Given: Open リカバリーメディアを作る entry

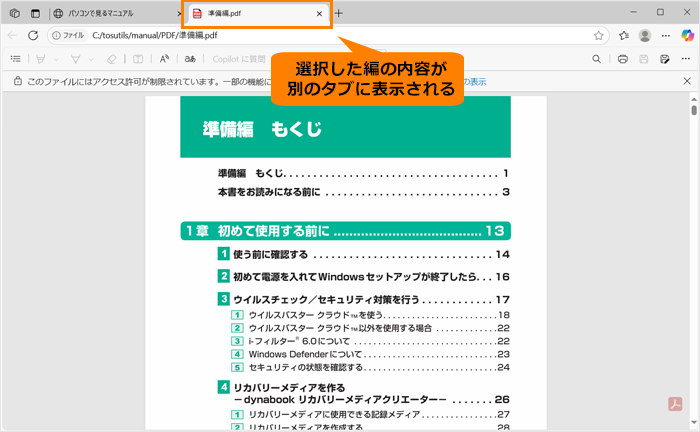Looking at the screenshot, I should 363,393.
